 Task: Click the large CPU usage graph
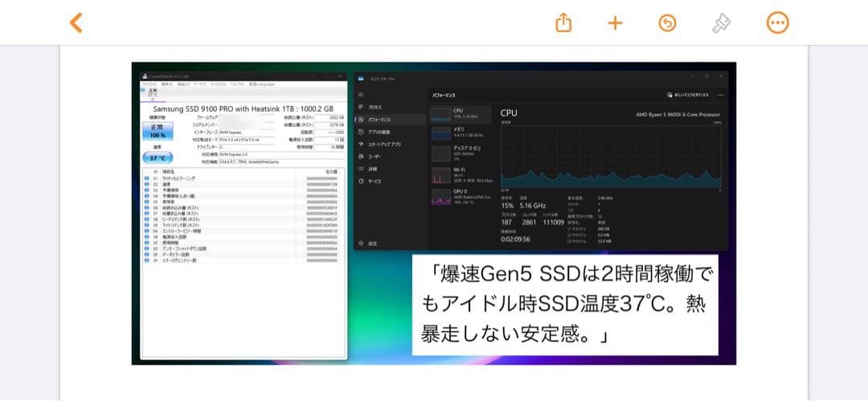(611, 156)
